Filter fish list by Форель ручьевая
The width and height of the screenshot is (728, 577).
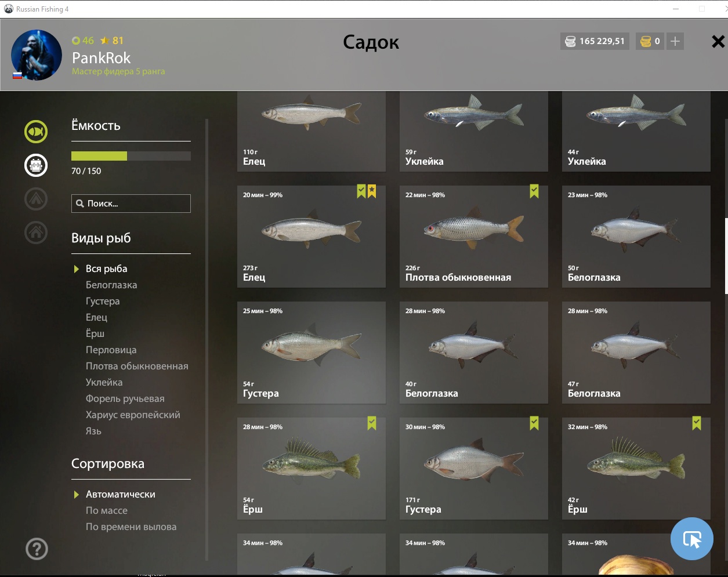pyautogui.click(x=125, y=398)
